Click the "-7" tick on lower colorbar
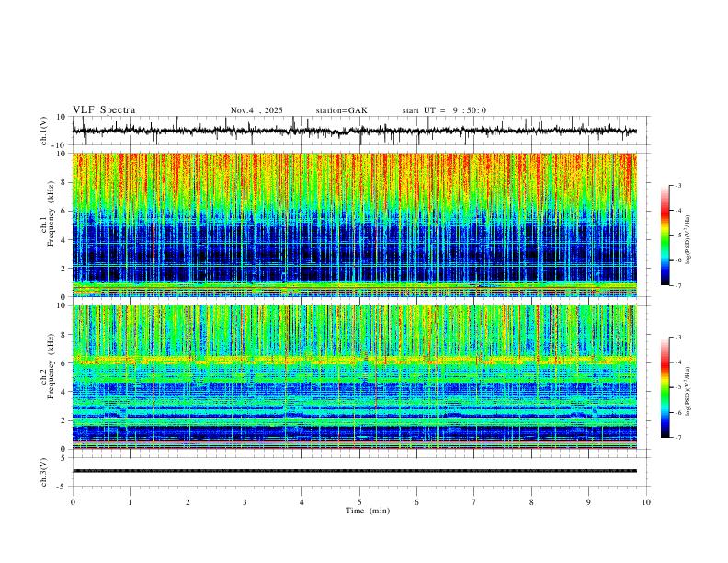This screenshot has height=563, width=728. coord(677,438)
